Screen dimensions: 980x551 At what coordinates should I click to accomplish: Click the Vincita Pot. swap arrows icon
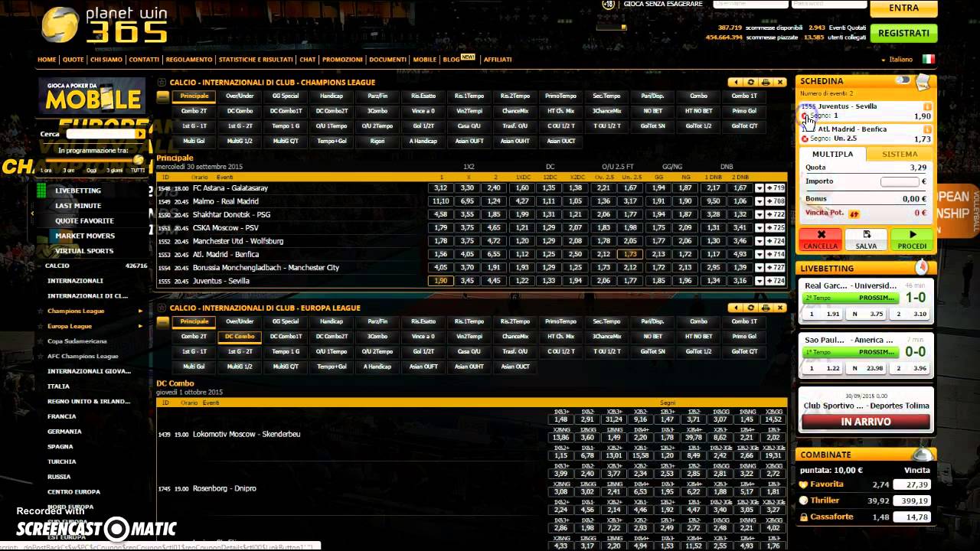(x=854, y=214)
